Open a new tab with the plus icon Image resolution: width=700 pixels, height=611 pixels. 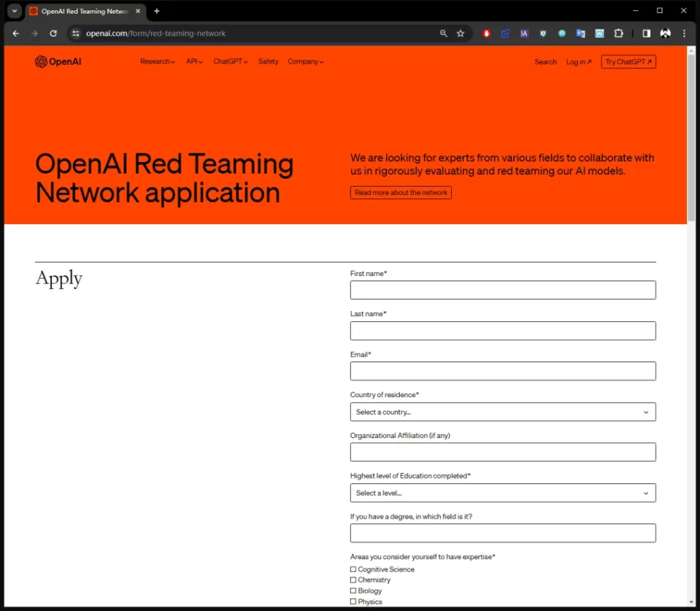point(157,11)
